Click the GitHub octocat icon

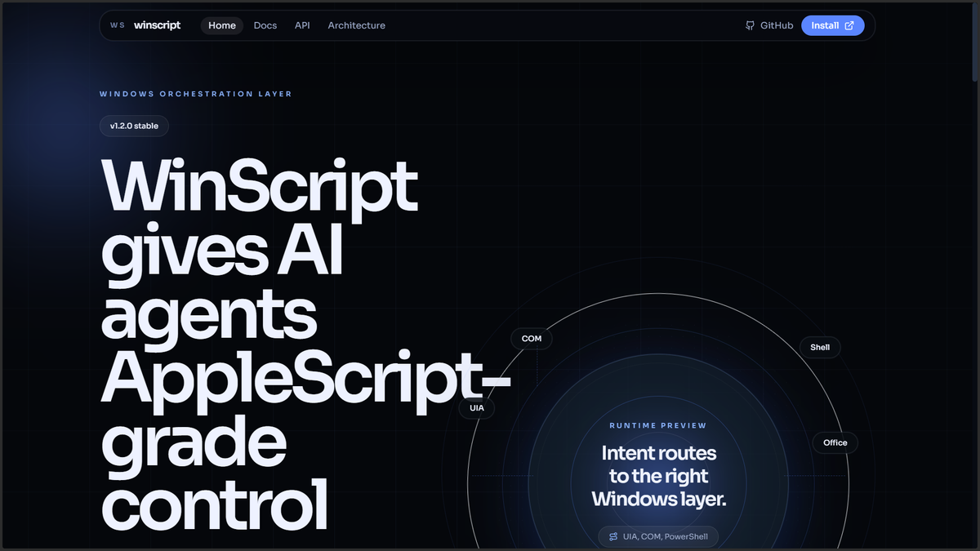click(x=749, y=25)
